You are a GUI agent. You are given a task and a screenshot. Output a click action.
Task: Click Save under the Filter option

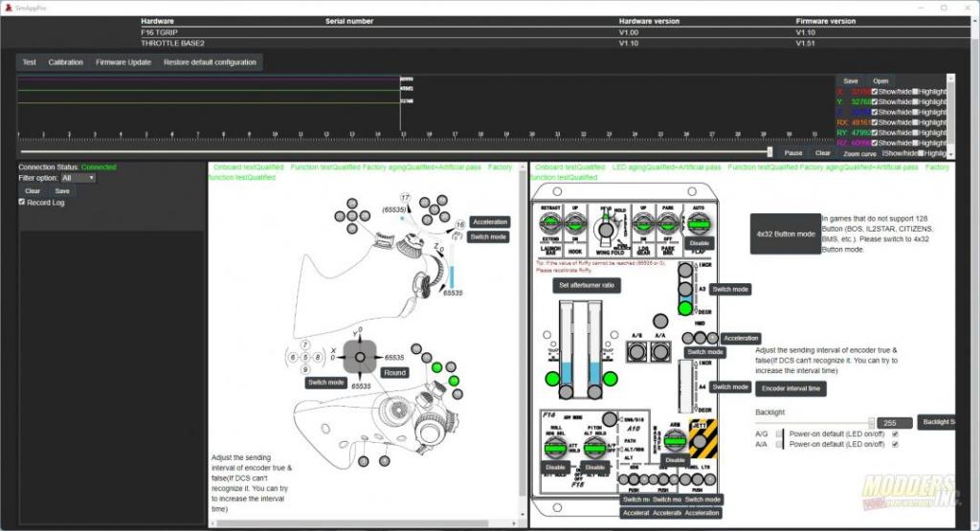click(62, 191)
